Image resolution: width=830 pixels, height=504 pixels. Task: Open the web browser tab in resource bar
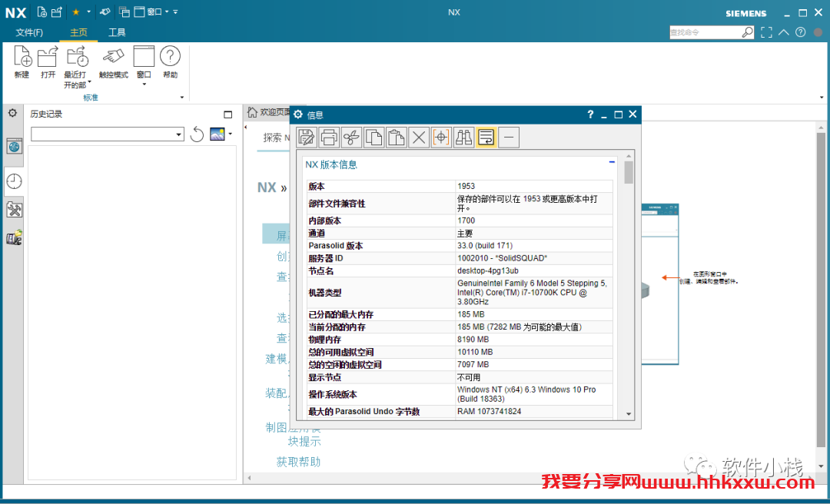click(x=14, y=146)
